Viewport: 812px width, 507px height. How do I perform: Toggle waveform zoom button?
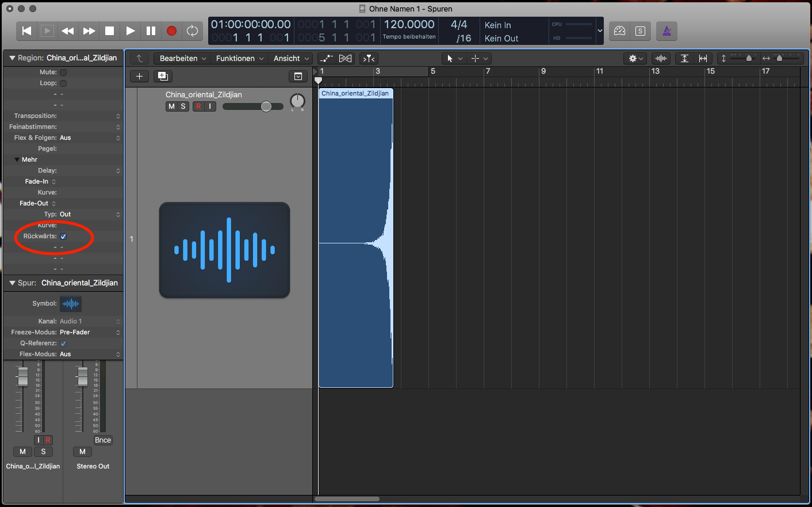pyautogui.click(x=661, y=58)
